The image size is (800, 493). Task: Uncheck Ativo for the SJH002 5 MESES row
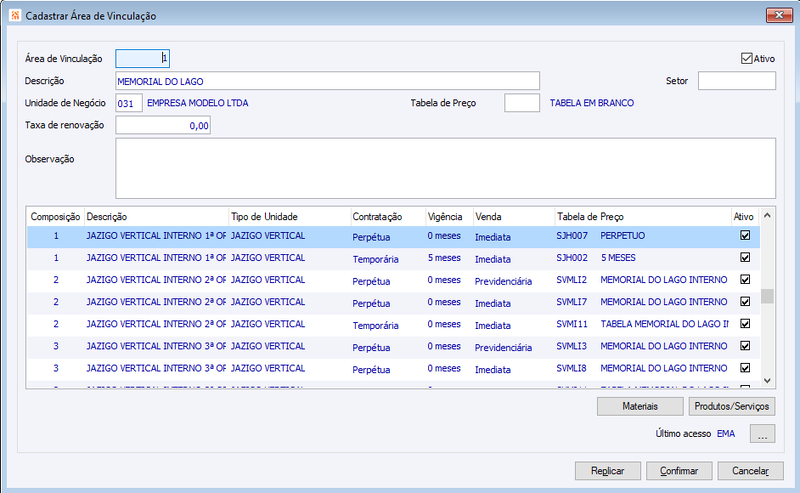tap(745, 257)
